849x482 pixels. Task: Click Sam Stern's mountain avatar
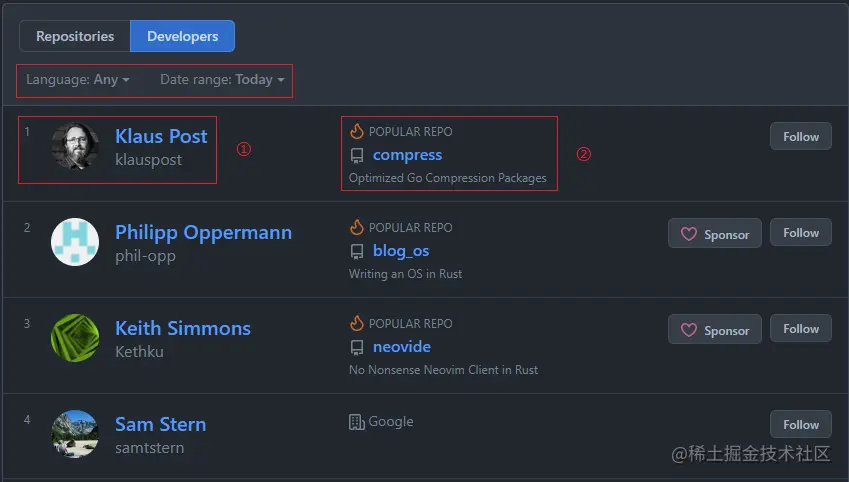75,434
